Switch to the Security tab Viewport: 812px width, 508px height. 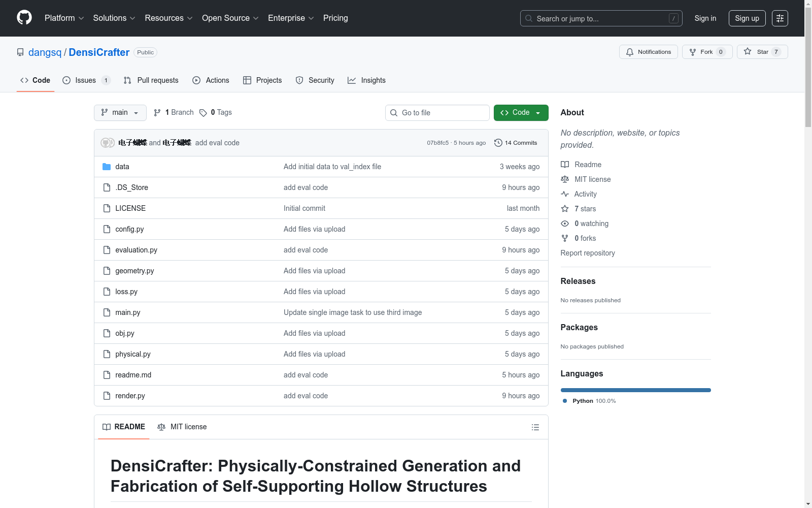coord(315,80)
